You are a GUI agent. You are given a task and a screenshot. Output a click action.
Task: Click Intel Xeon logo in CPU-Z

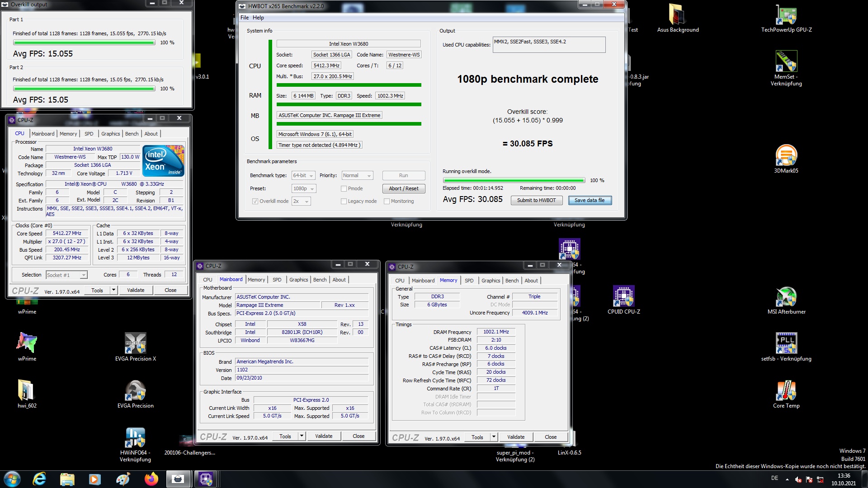coord(163,161)
